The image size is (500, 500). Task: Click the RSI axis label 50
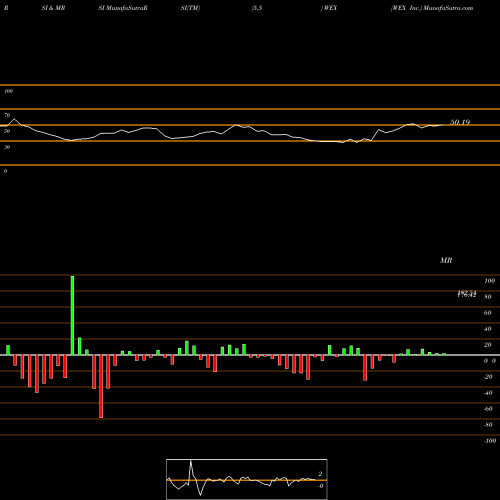pos(7,131)
